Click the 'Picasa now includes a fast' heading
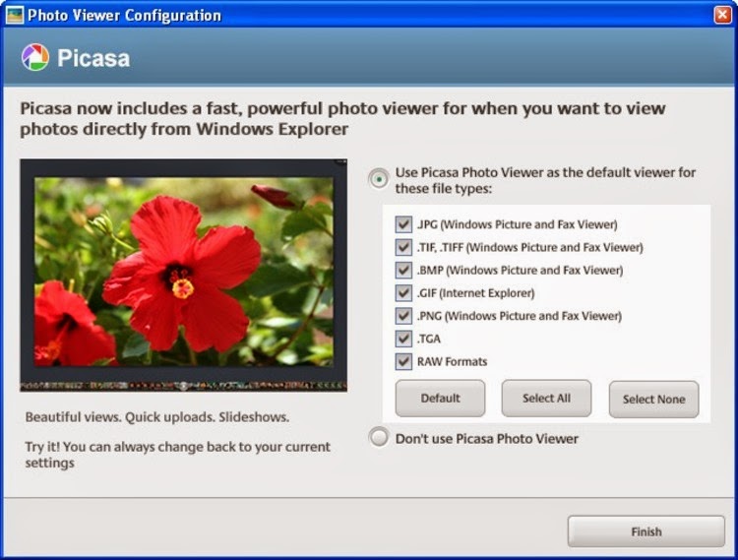Screen dimensions: 738x560 (x=342, y=118)
